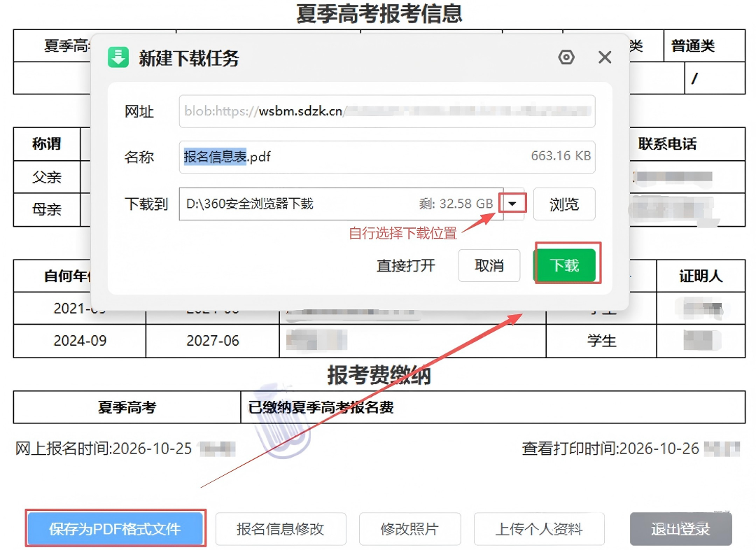Click the 下载到 label
Screen dimensions: 756x550
tap(146, 204)
